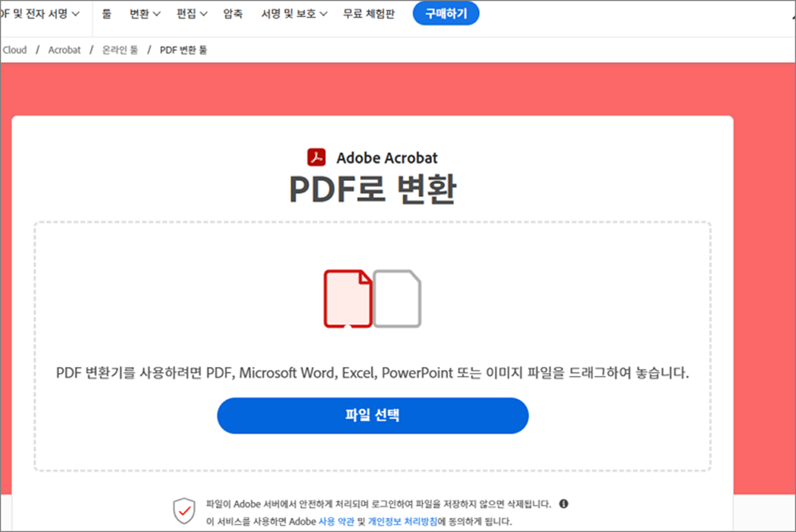The image size is (796, 532).
Task: Open the 서명 및 보호 dropdown
Action: (x=294, y=13)
